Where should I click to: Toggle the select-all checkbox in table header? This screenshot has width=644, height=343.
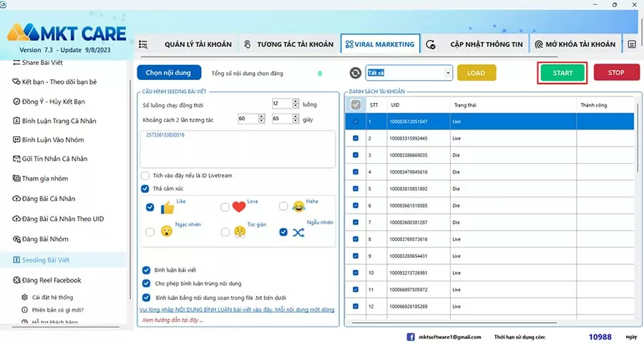pos(356,104)
